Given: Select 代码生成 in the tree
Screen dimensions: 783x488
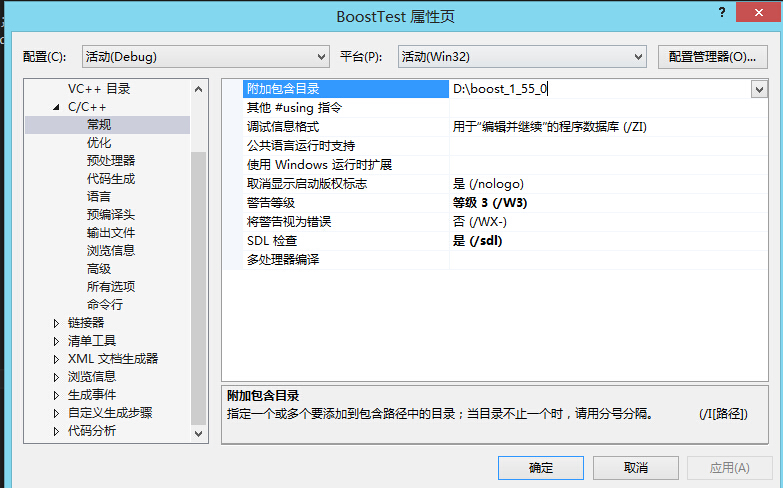Looking at the screenshot, I should tap(111, 179).
